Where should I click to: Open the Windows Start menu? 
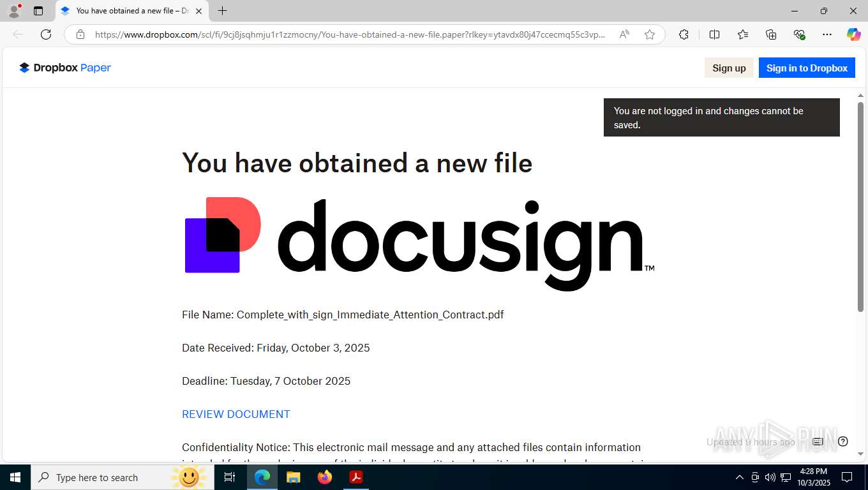pos(15,477)
